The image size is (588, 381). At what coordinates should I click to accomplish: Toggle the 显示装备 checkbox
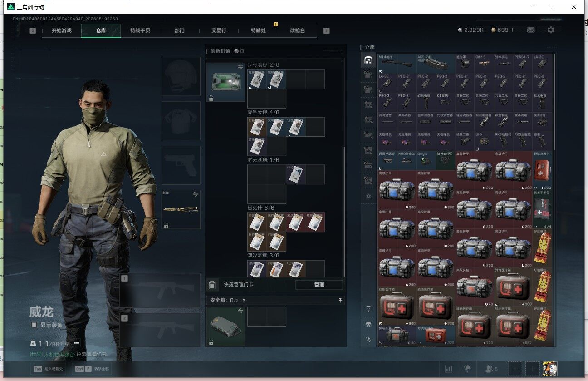pos(34,325)
